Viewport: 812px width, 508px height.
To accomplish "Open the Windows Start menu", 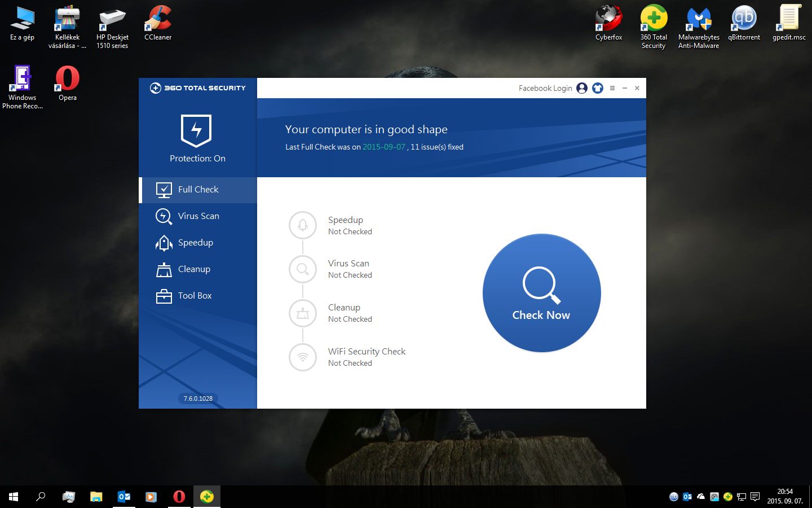I will [x=14, y=497].
